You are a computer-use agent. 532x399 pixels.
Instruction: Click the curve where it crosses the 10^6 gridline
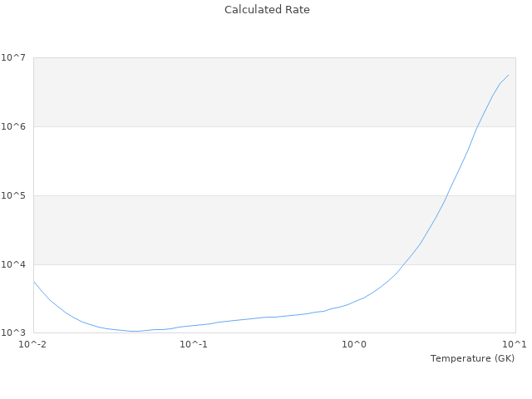pos(477,126)
